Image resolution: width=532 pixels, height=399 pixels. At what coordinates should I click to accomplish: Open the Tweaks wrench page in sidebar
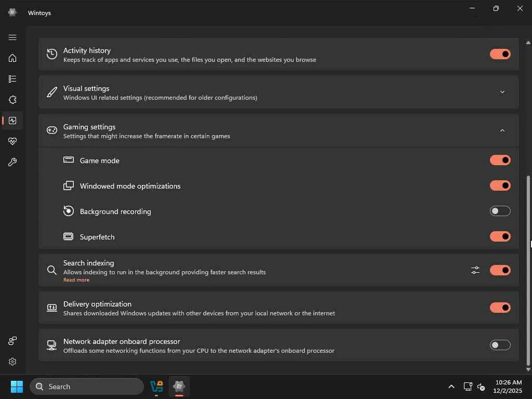12,162
